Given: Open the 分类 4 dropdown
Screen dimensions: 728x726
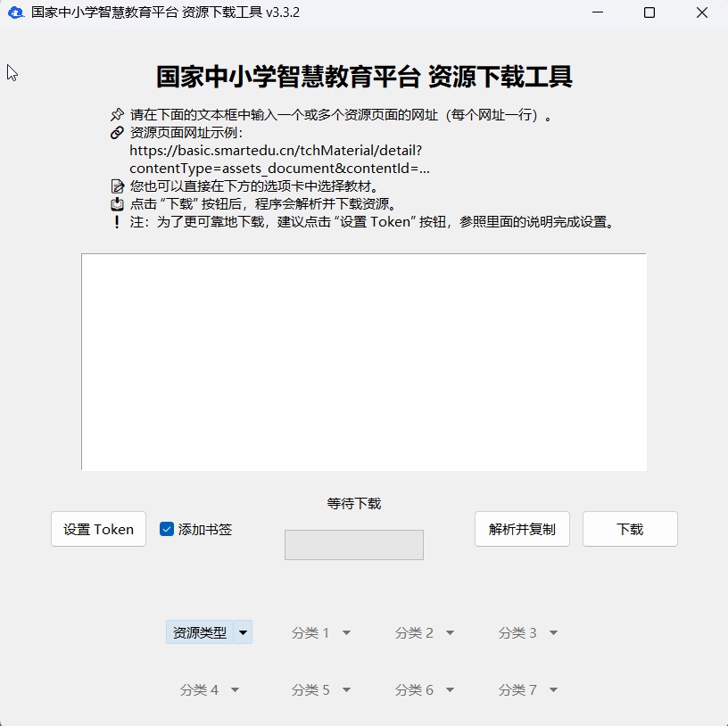Looking at the screenshot, I should 209,689.
